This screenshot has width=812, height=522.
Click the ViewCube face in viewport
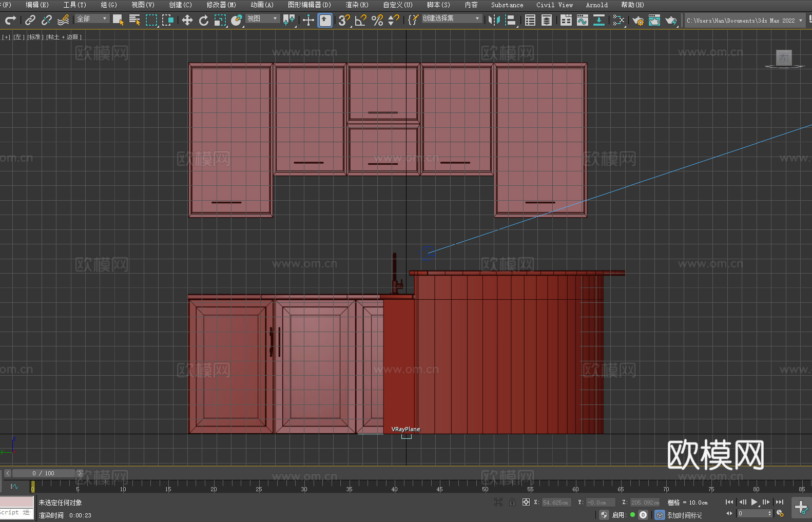click(x=784, y=57)
